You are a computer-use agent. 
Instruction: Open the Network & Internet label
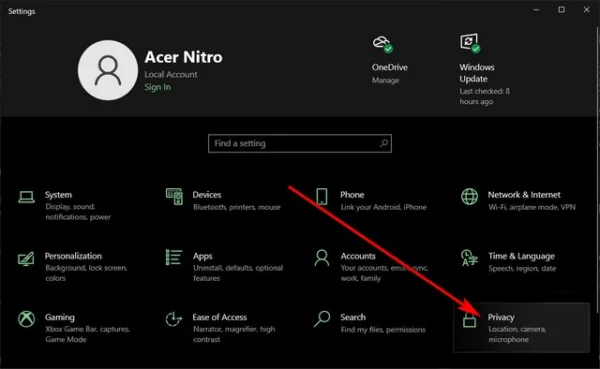(x=524, y=195)
